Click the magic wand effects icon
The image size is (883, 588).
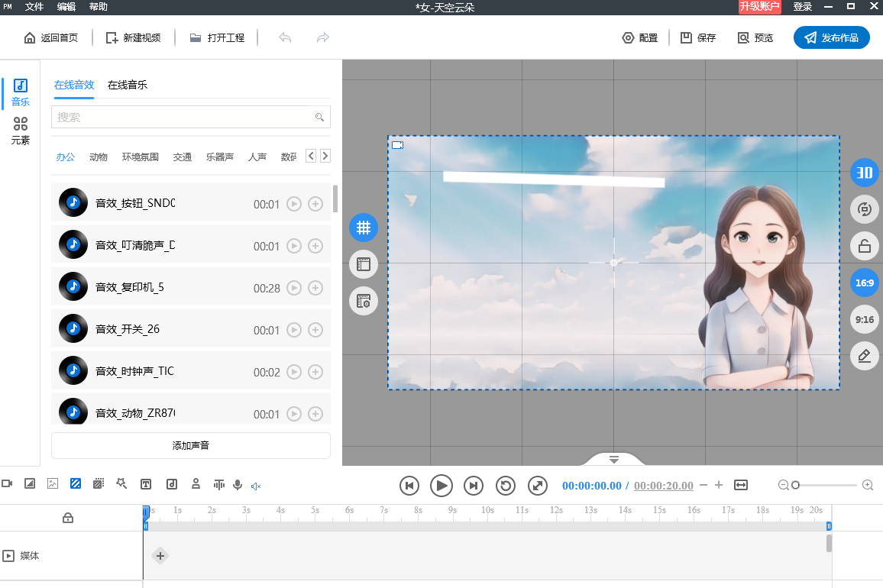point(121,484)
